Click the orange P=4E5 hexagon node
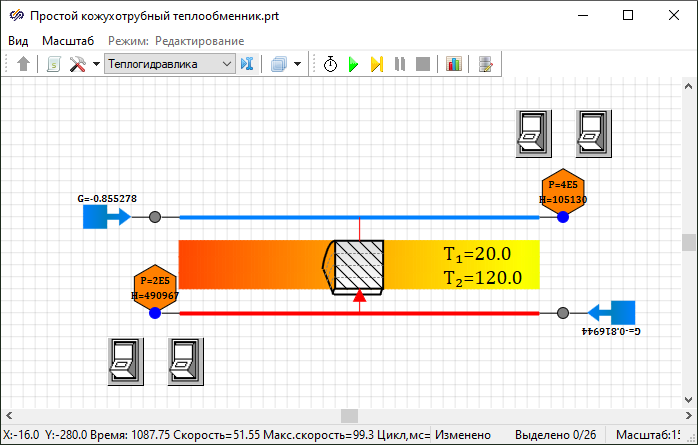The image size is (698, 445). click(x=563, y=190)
